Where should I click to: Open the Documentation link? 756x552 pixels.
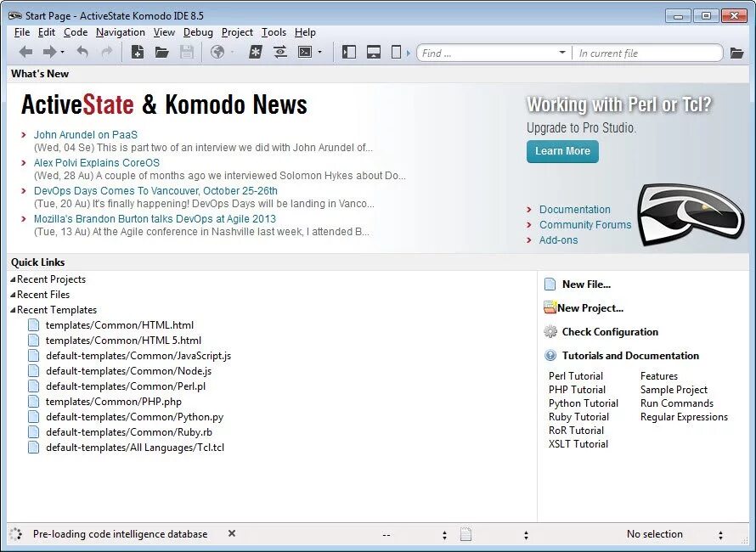tap(575, 210)
